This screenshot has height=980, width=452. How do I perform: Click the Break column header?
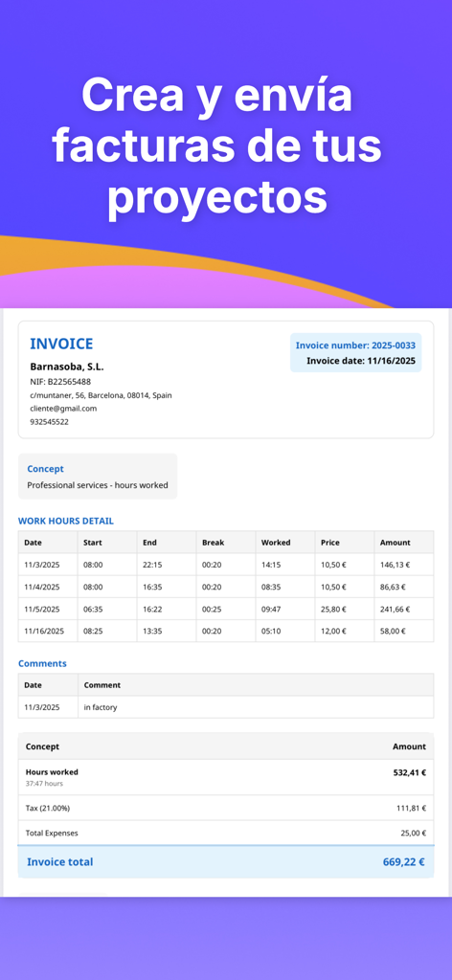tap(214, 543)
